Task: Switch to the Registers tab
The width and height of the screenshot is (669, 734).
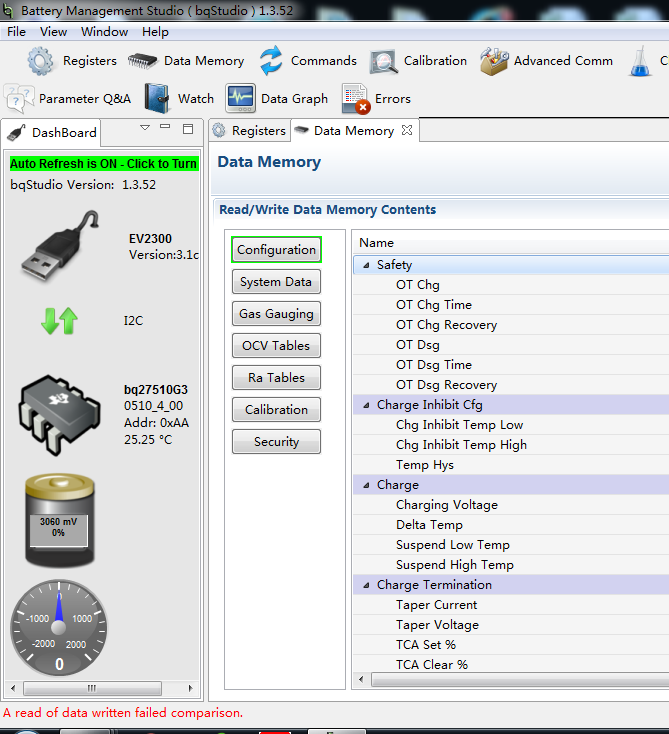Action: tap(249, 131)
